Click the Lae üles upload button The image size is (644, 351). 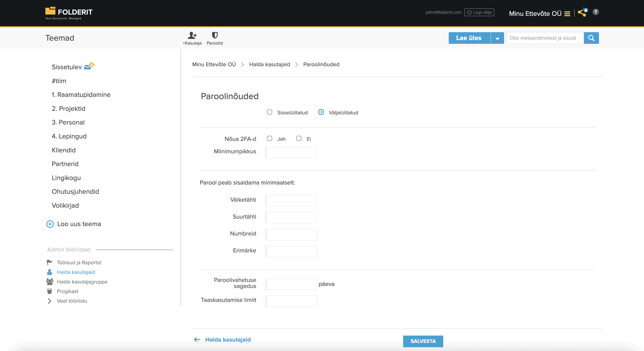point(469,38)
